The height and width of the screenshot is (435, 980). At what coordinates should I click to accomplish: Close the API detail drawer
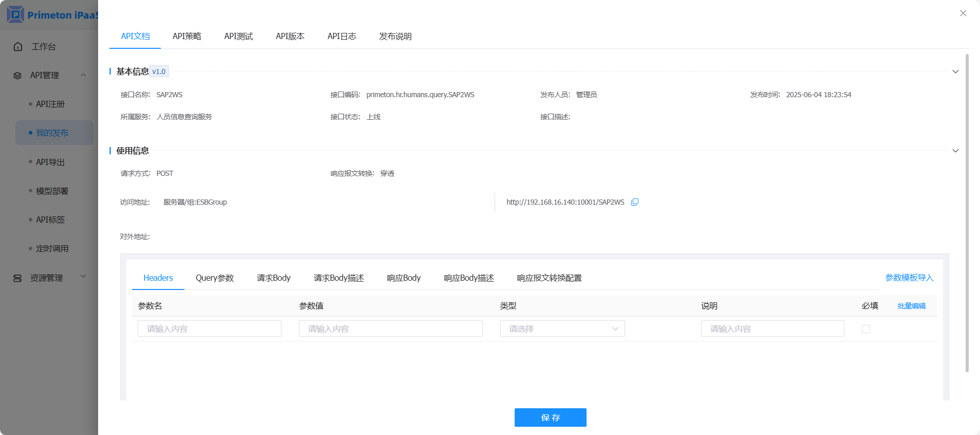click(963, 13)
